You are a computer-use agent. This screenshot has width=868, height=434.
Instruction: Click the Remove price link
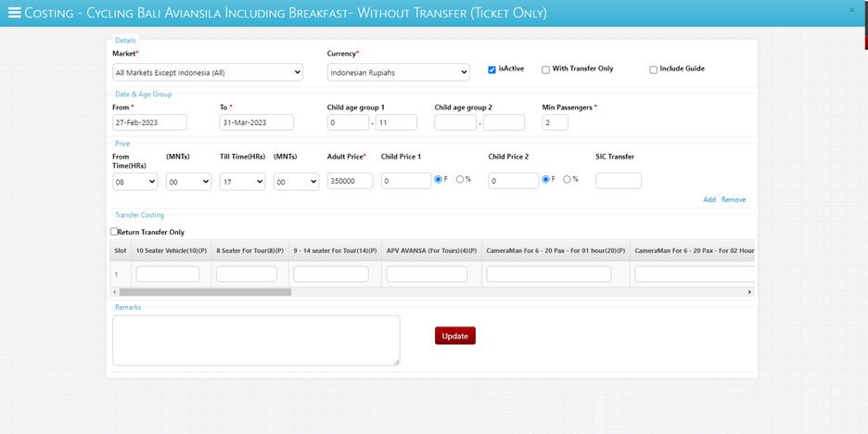coord(733,199)
